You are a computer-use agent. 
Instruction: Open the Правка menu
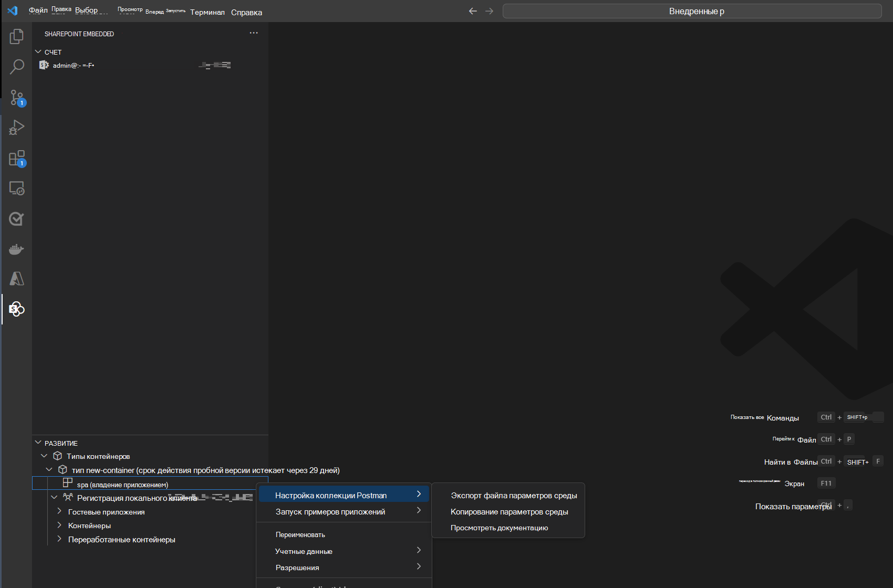click(x=61, y=9)
